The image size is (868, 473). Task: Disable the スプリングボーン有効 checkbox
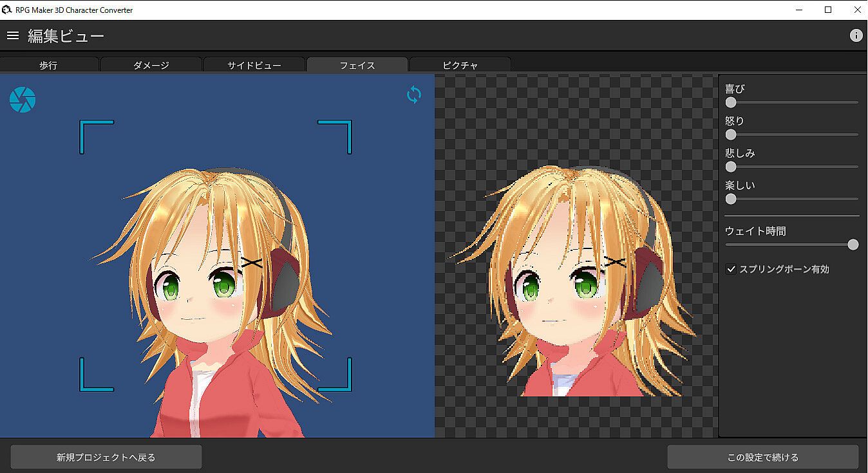coord(731,270)
